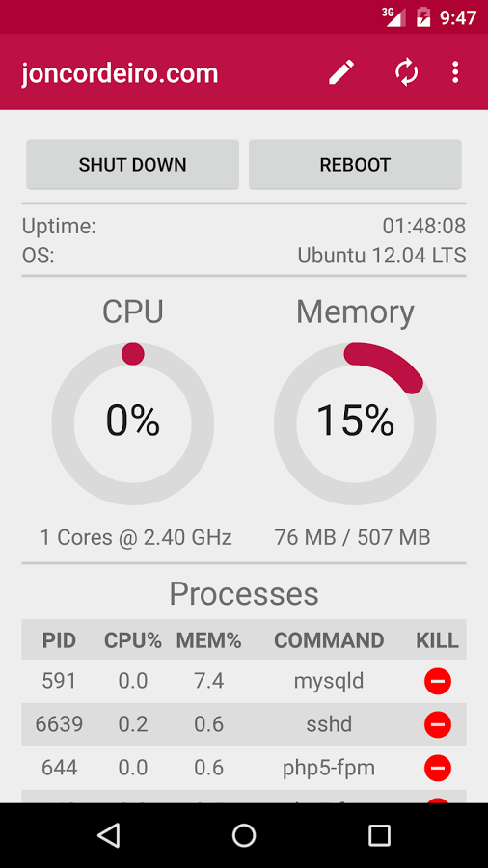Open the three-dot overflow menu

(455, 72)
